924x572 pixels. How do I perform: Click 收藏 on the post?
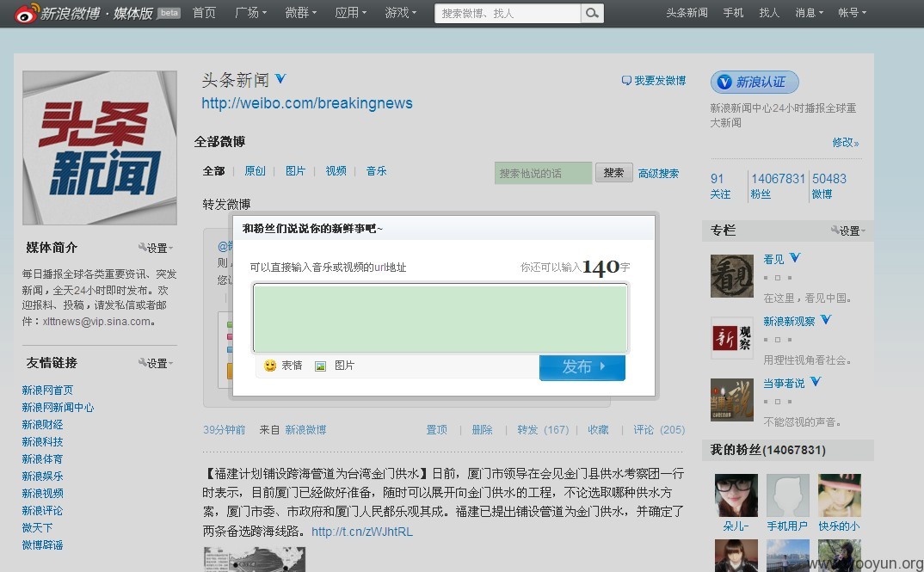coord(598,429)
